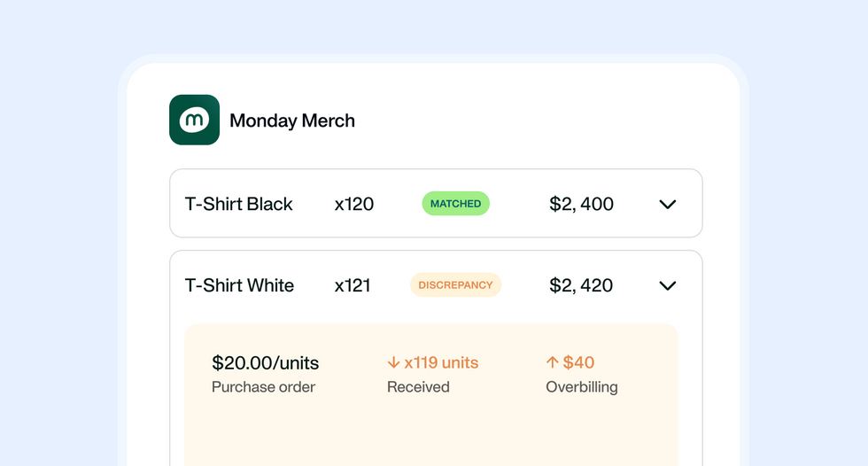
Task: Click the Purchase order label
Action: [264, 387]
